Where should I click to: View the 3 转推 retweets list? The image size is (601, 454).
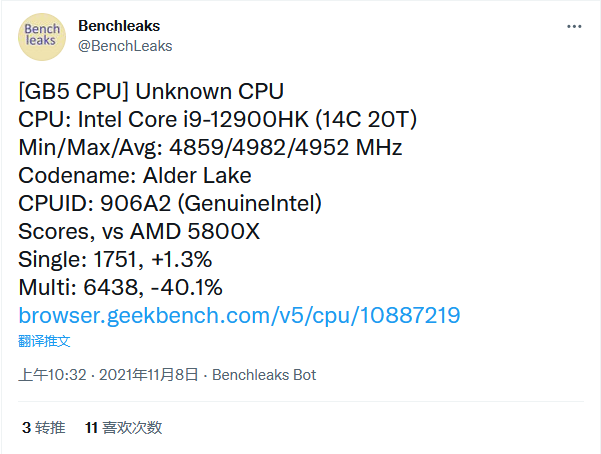(x=43, y=427)
